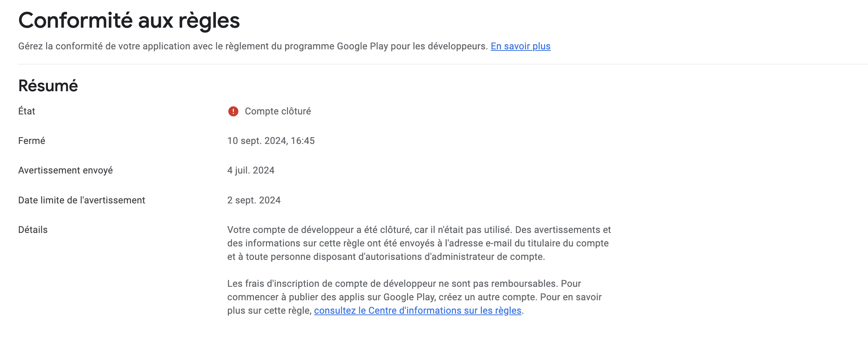Select the "État" row label
This screenshot has width=868, height=344.
(x=27, y=111)
